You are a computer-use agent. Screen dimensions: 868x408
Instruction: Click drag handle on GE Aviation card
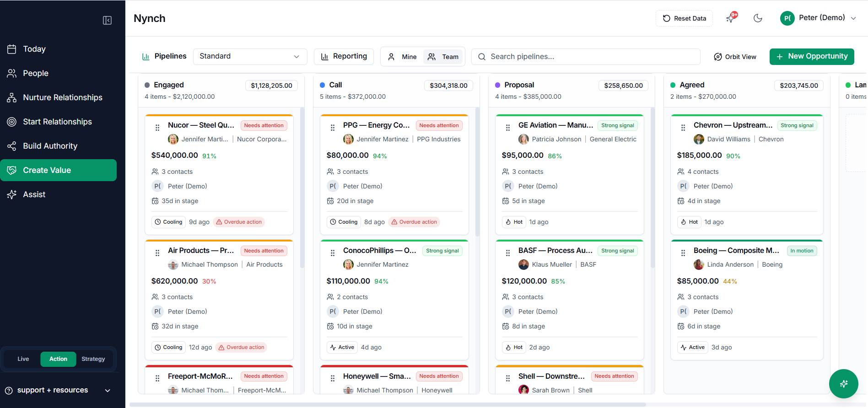[508, 128]
